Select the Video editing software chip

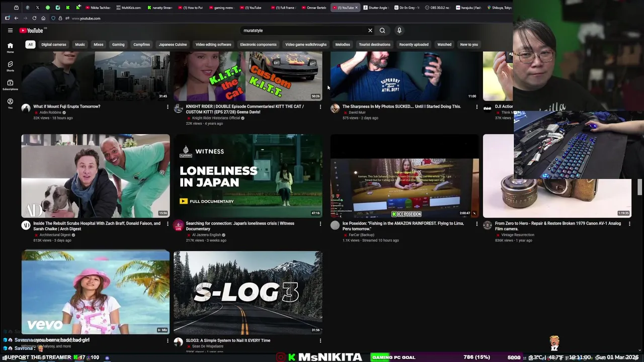213,44
